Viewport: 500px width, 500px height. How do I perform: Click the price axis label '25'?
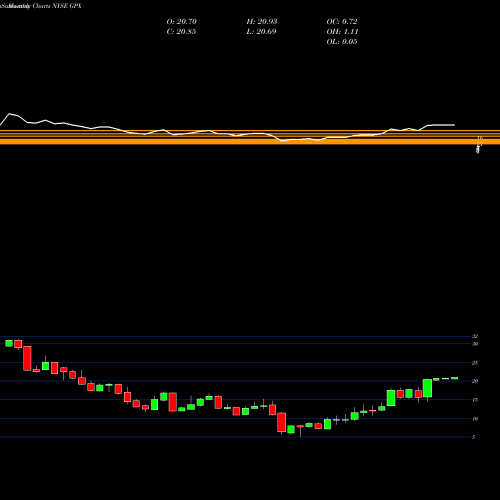(475, 363)
